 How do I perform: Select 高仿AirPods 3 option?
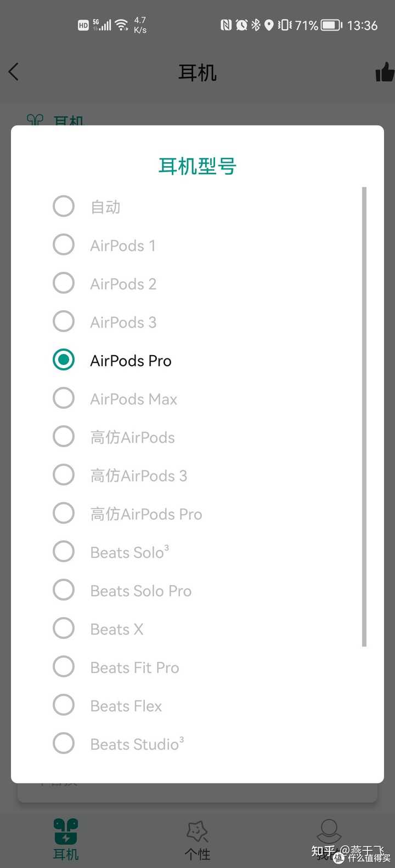click(x=64, y=475)
